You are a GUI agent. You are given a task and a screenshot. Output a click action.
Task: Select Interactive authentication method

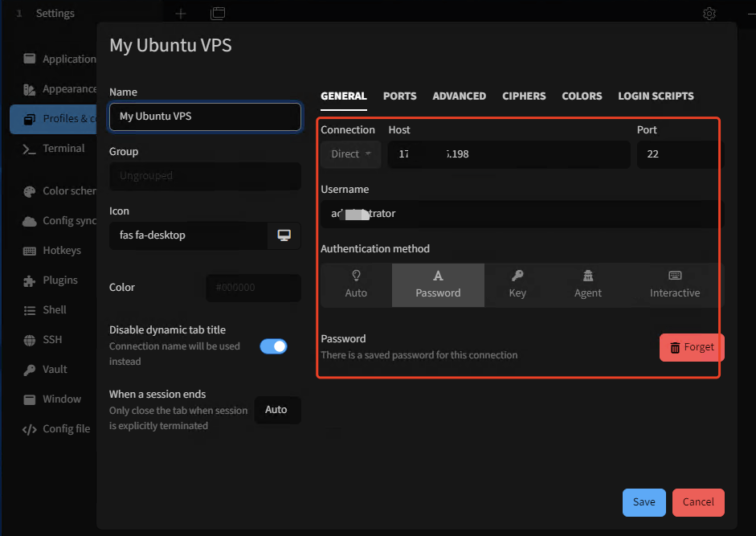click(675, 285)
